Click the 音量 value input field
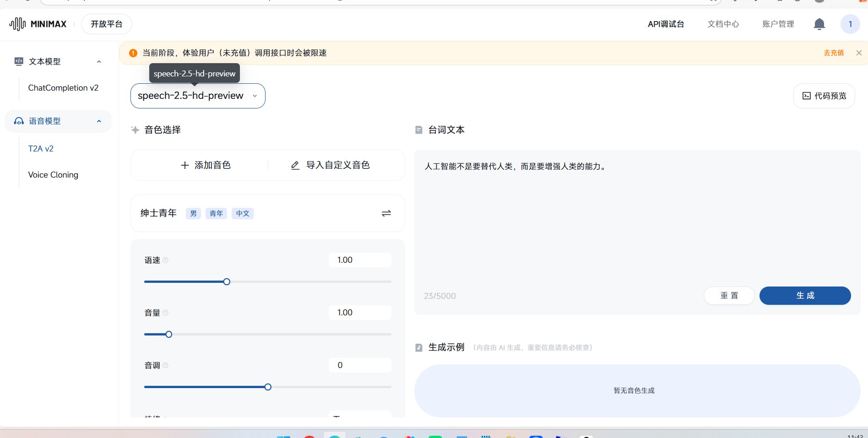 tap(360, 313)
